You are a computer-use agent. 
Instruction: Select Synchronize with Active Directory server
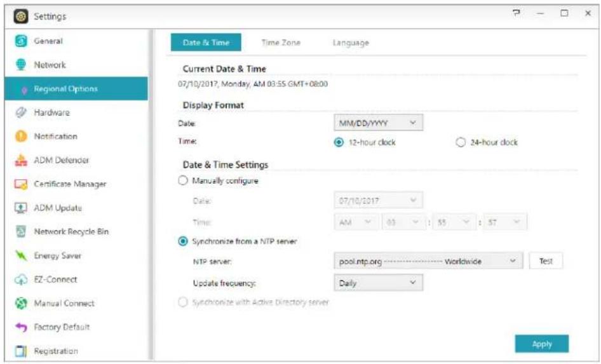(x=183, y=302)
